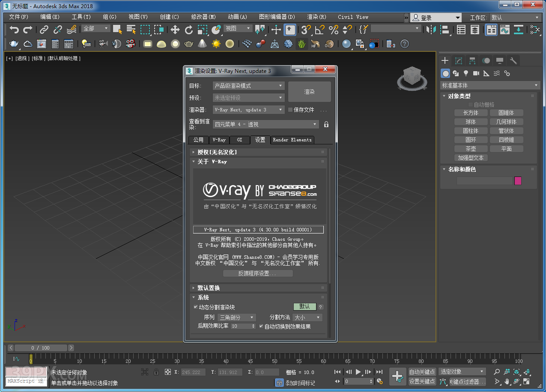
Task: Open the Curve Editor from the toolbar
Action: pos(505,30)
